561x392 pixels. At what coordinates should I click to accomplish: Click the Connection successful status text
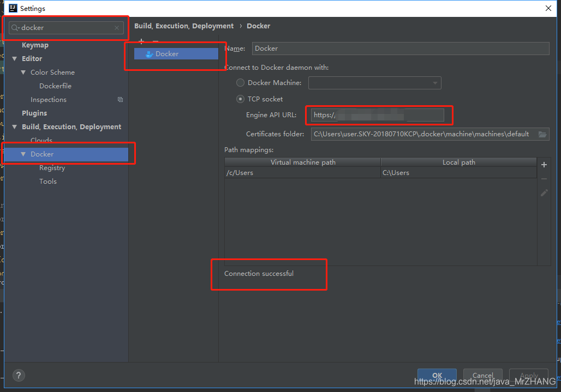259,273
